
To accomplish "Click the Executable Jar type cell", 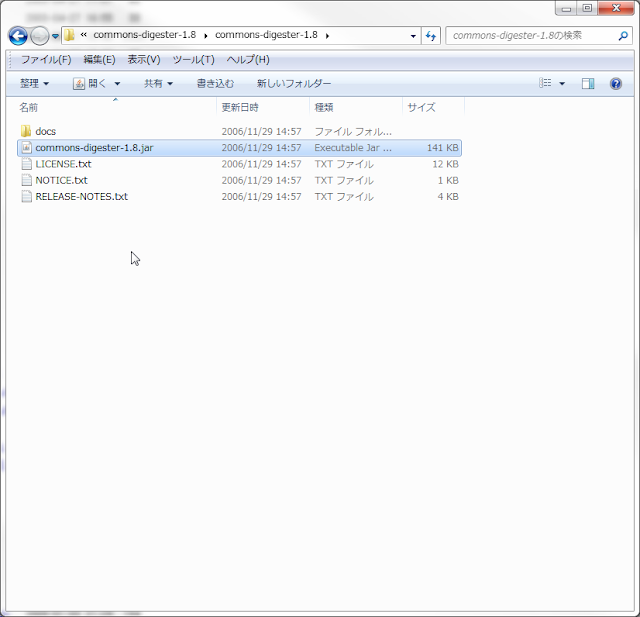I will 353,148.
